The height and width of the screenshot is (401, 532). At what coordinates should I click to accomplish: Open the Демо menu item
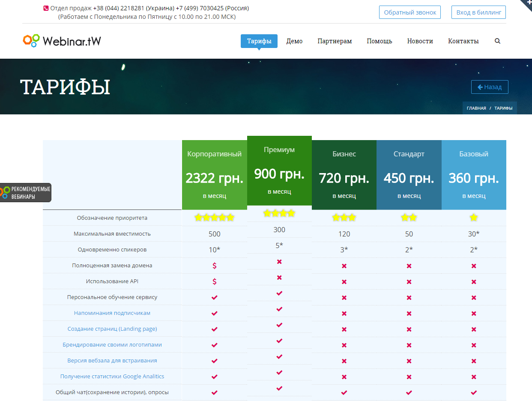click(294, 41)
